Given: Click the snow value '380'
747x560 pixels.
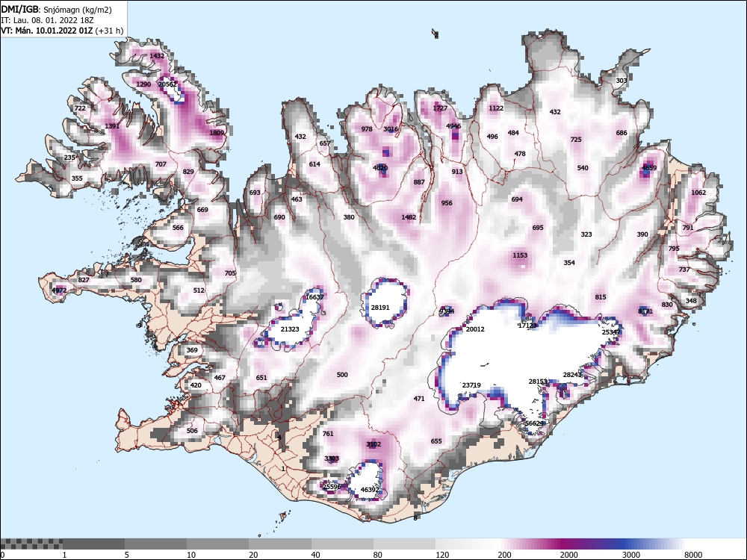Looking at the screenshot, I should (349, 217).
